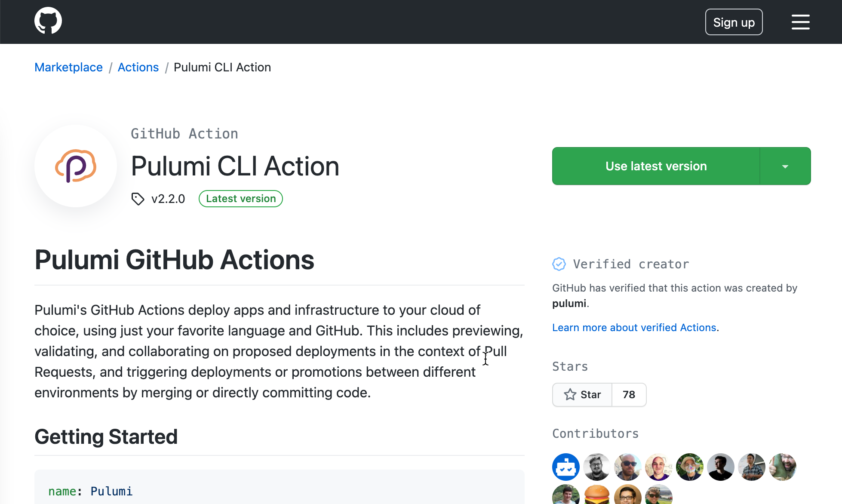The width and height of the screenshot is (842, 504).
Task: Click the Marketplace breadcrumb link
Action: click(x=68, y=67)
